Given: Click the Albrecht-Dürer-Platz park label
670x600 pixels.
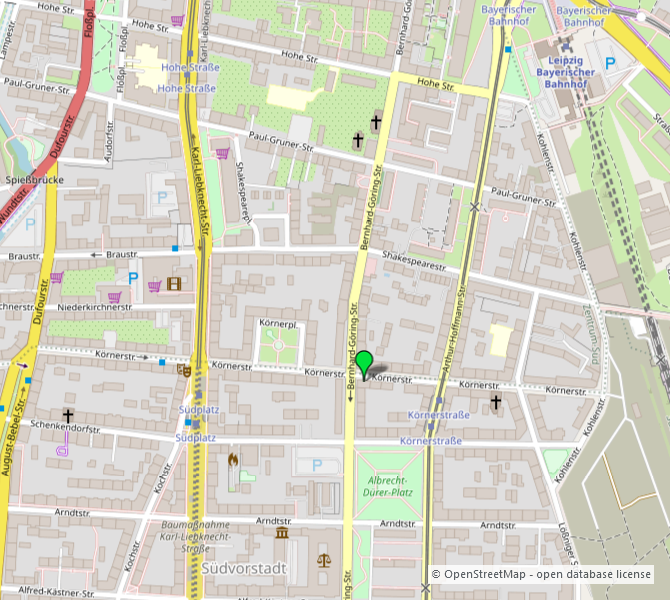Looking at the screenshot, I should [x=384, y=485].
